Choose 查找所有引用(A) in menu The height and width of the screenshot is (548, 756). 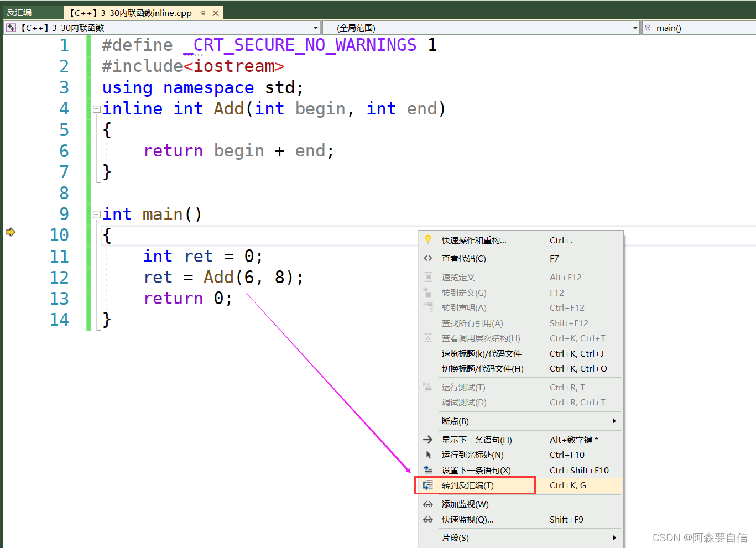pyautogui.click(x=520, y=323)
